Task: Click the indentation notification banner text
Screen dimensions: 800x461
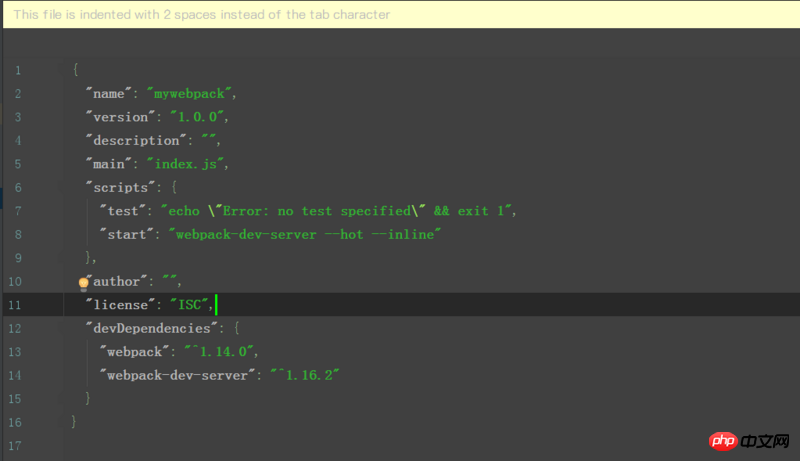Action: [202, 14]
